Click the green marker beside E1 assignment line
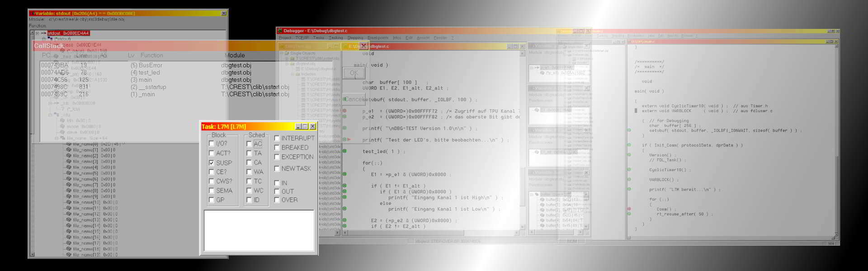Image resolution: width=868 pixels, height=271 pixels. [344, 174]
